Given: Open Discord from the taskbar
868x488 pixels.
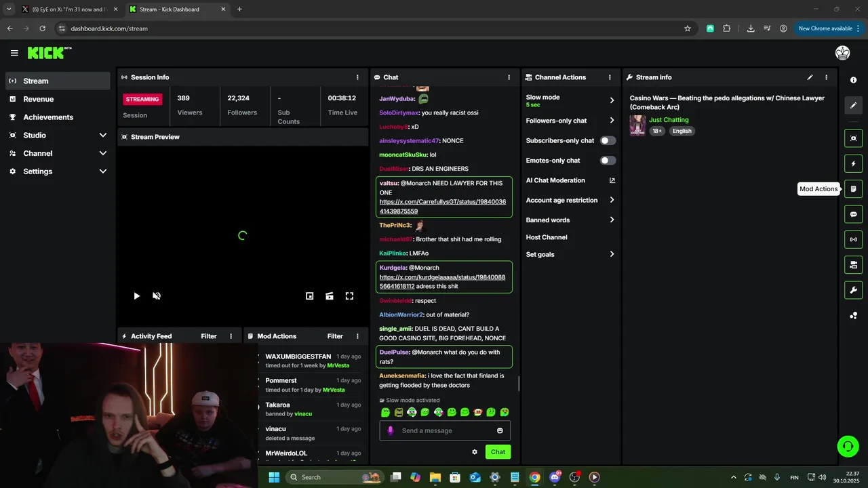Looking at the screenshot, I should (x=555, y=477).
